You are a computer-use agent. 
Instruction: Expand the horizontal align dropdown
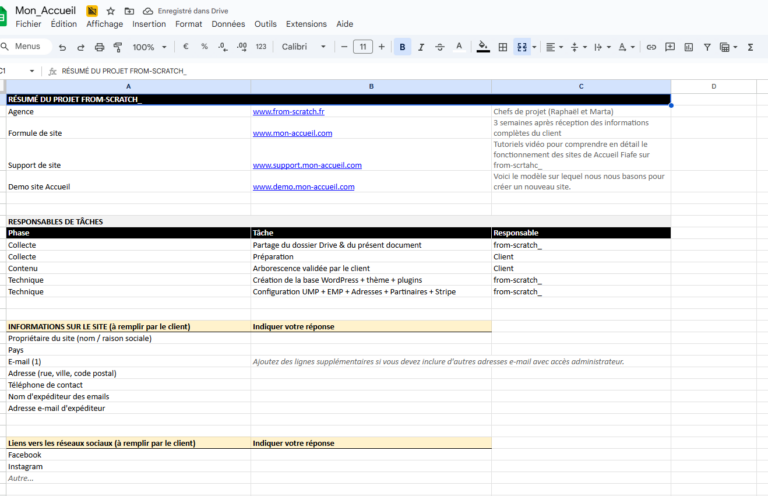553,47
